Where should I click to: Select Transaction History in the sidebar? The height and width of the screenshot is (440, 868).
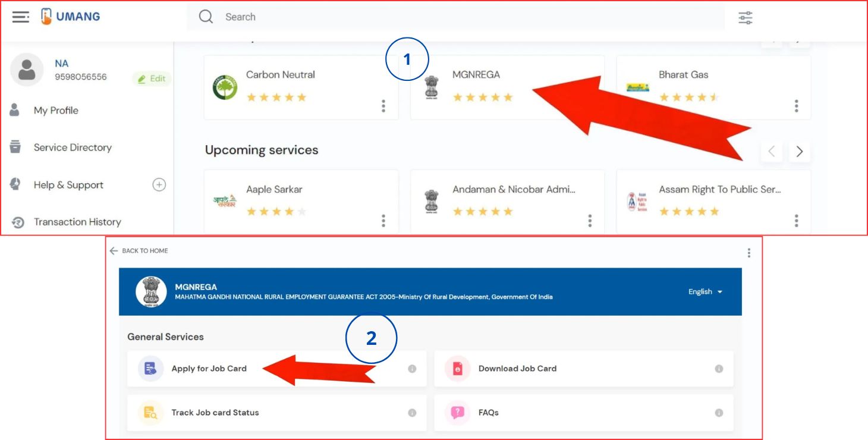77,222
